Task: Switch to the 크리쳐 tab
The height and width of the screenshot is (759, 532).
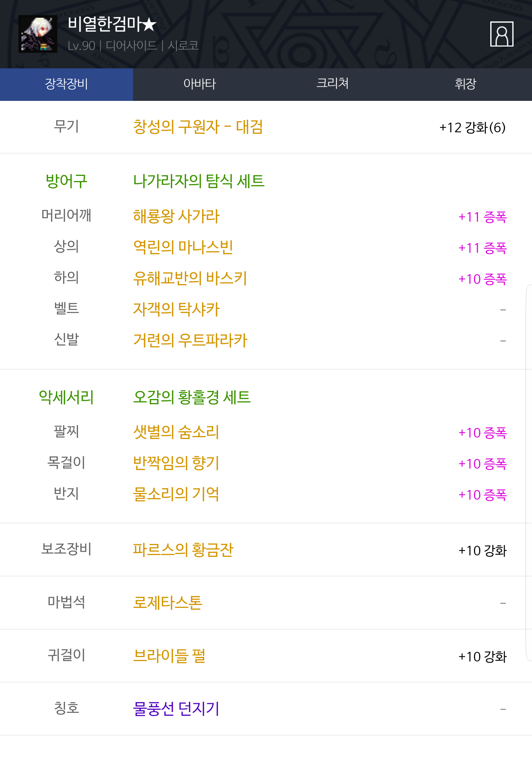Action: coord(332,84)
